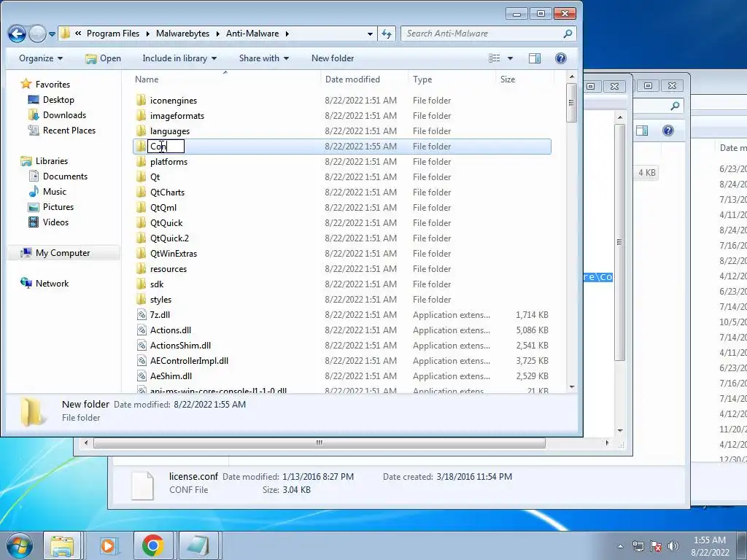This screenshot has height=560, width=747.
Task: Select the styles folder
Action: pyautogui.click(x=160, y=300)
